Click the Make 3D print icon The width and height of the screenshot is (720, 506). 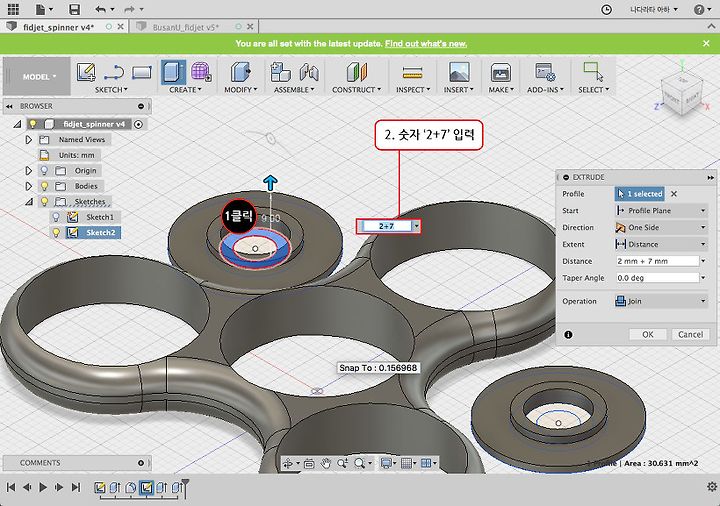501,72
